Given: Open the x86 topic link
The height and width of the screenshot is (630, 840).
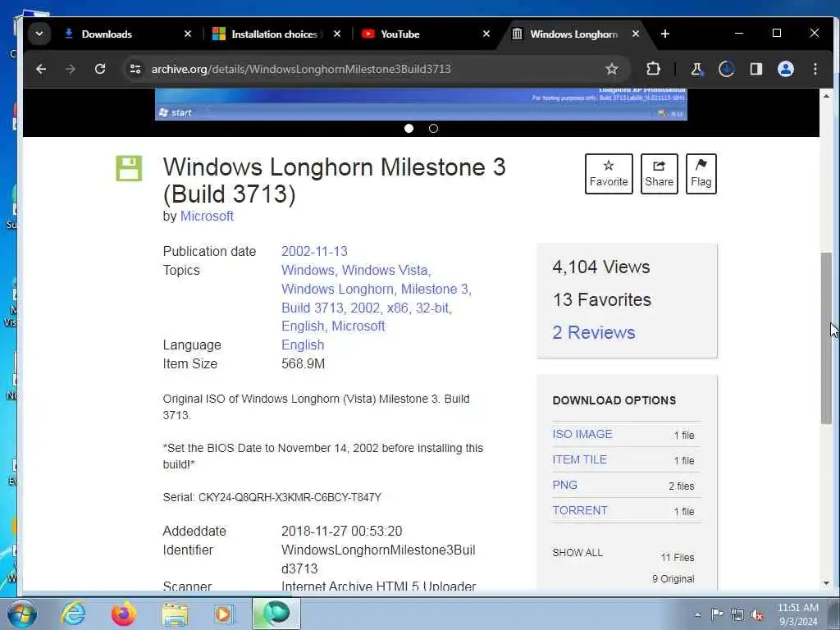Looking at the screenshot, I should [398, 308].
